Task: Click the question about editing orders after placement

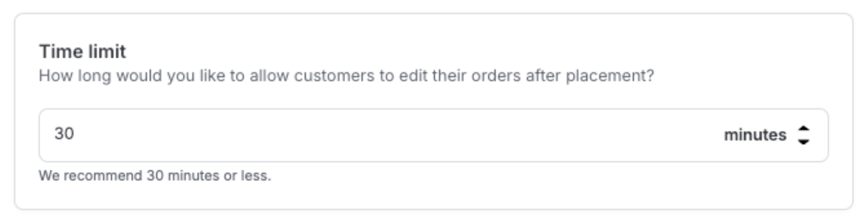Action: tap(346, 76)
